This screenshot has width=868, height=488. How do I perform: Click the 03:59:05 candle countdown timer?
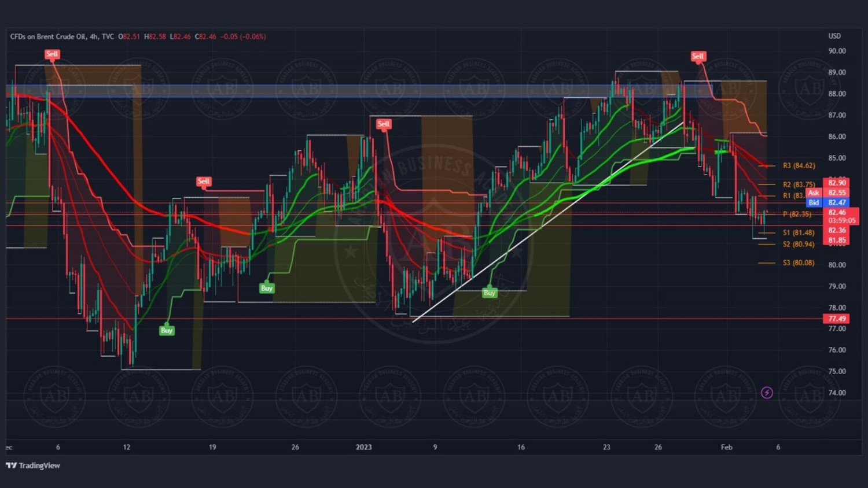click(x=841, y=220)
